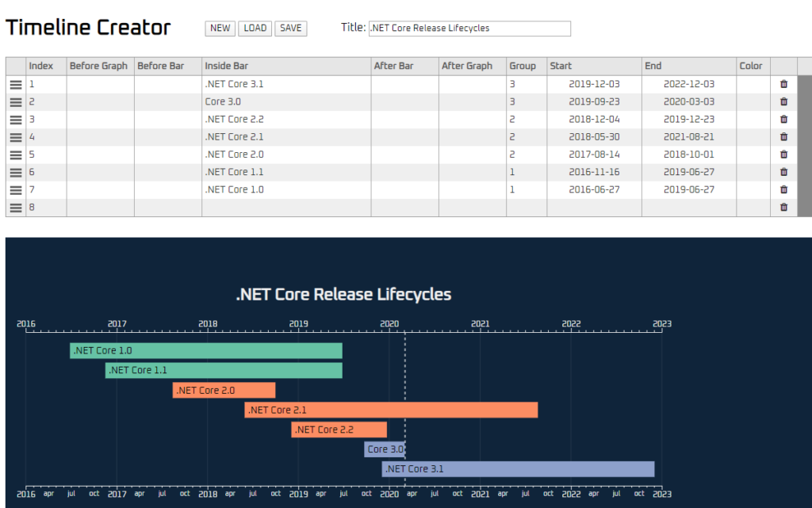Click hamburger handle on row 4

click(x=16, y=137)
